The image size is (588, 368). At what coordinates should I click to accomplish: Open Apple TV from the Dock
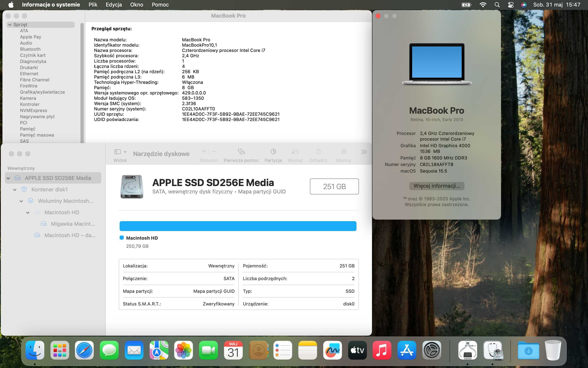click(357, 350)
